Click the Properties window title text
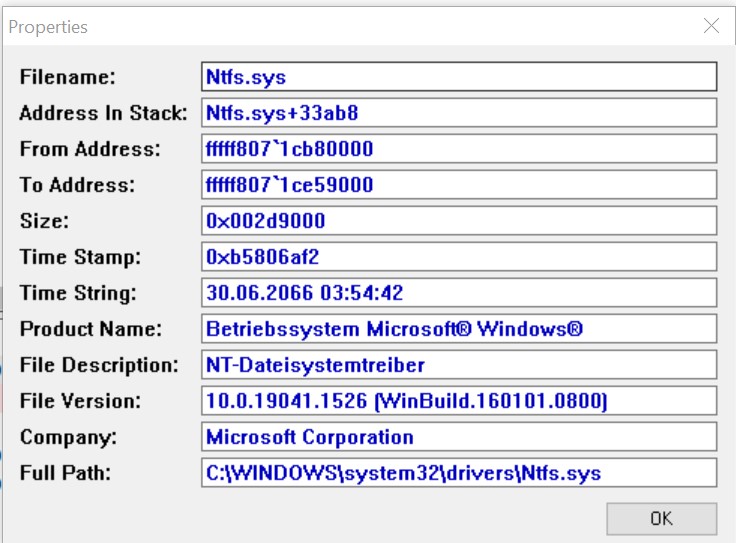 (x=48, y=27)
